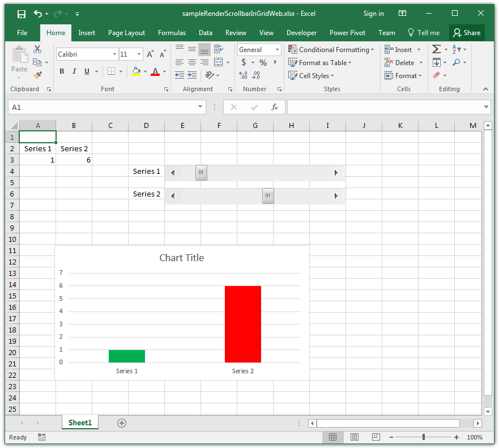Open the Font Color dropdown arrow

pyautogui.click(x=164, y=71)
